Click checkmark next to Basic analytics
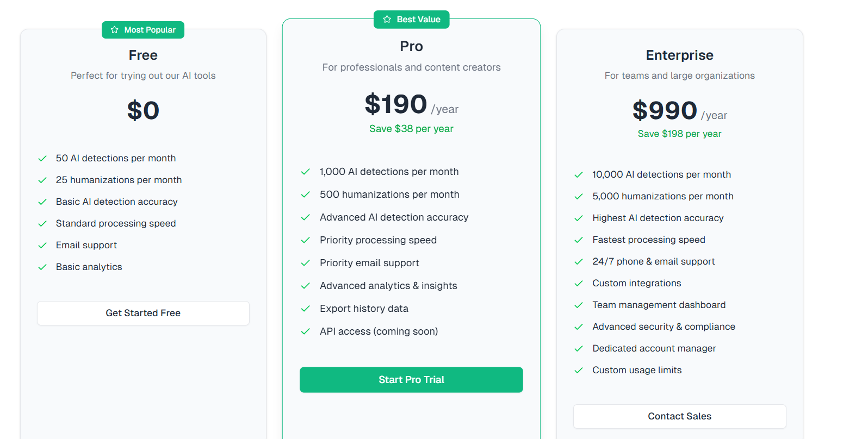Viewport: 868px width, 439px height. pos(42,267)
